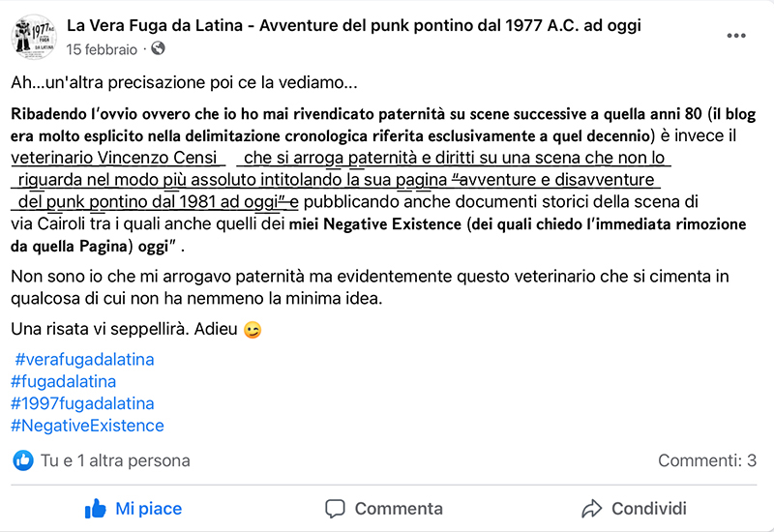Click the Condividi button label

[648, 509]
